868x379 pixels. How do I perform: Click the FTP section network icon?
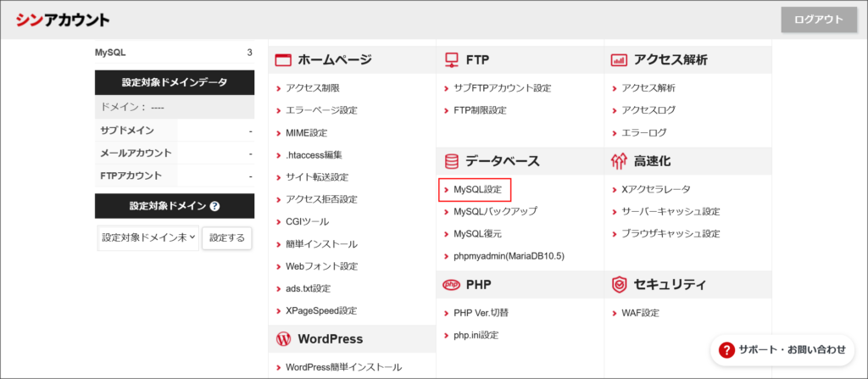tap(452, 60)
